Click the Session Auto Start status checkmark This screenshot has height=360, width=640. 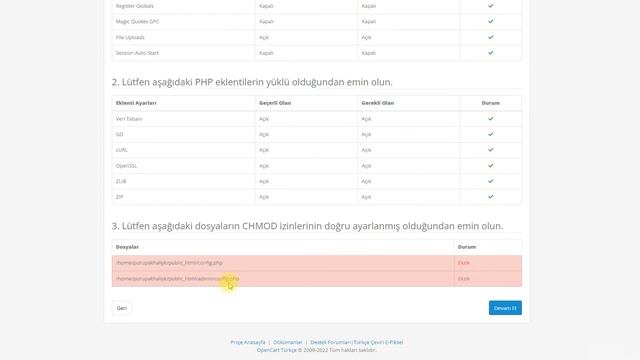491,53
